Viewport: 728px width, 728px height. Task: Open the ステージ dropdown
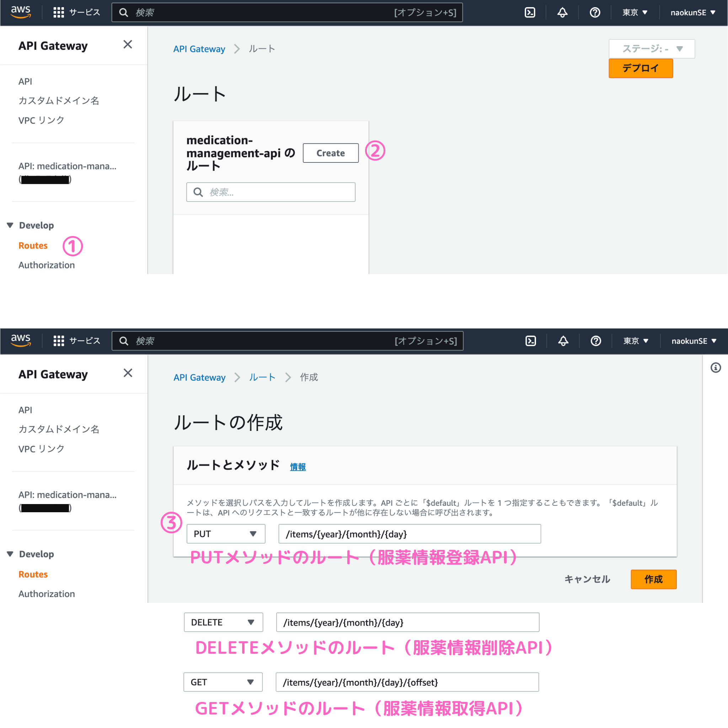click(652, 49)
